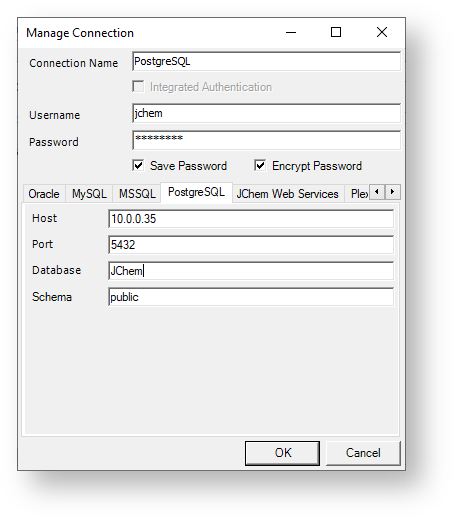The height and width of the screenshot is (519, 454).
Task: Click the tab strip left arrow
Action: coord(377,192)
